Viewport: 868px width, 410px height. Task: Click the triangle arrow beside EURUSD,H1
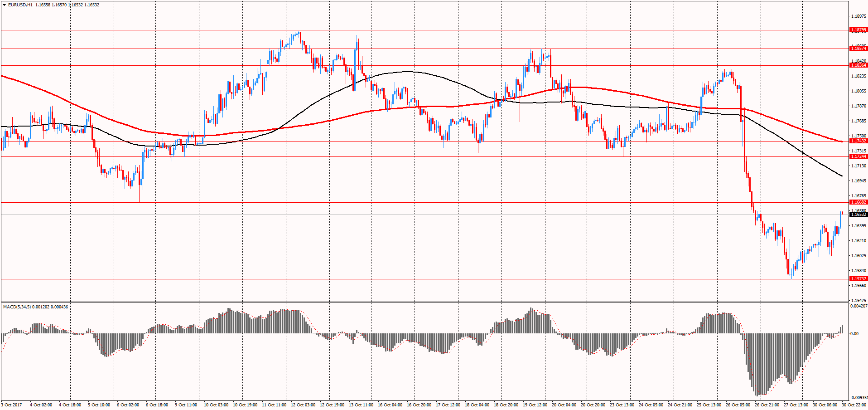tap(4, 5)
